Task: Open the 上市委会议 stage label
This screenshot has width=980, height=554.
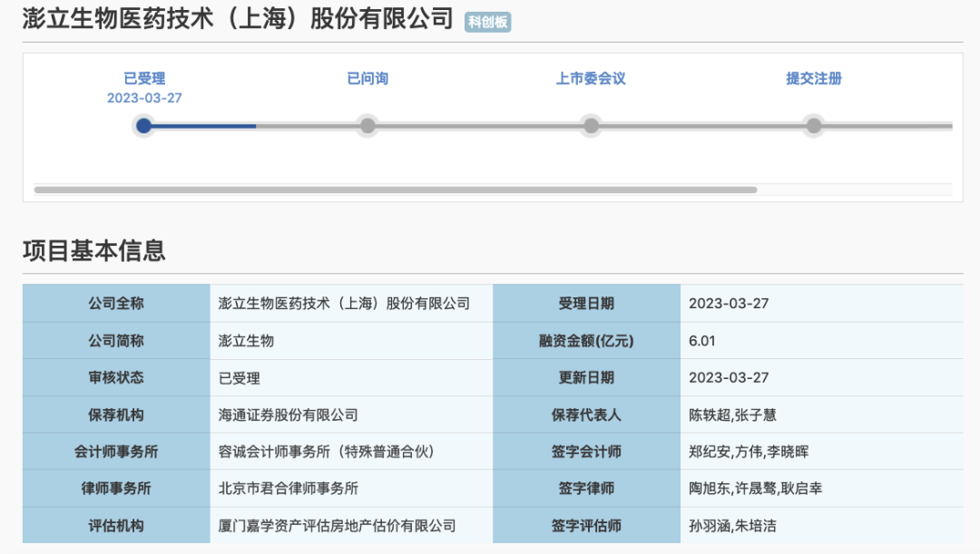Action: [591, 79]
